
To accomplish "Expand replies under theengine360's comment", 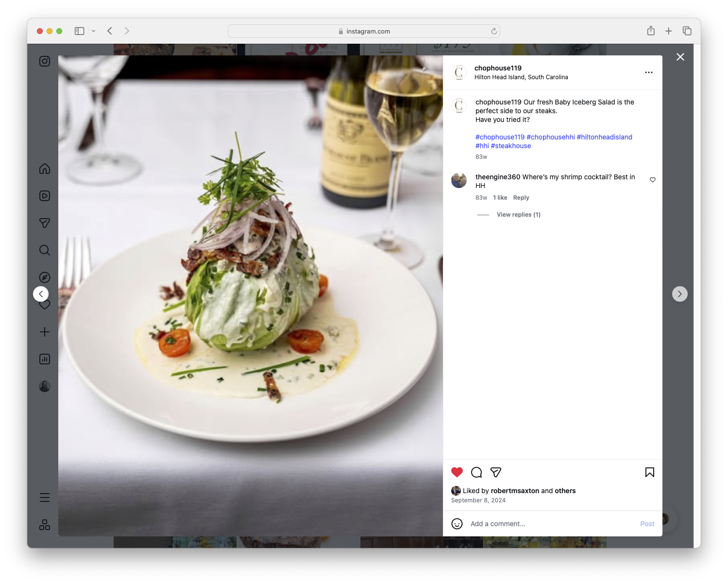I will tap(518, 214).
